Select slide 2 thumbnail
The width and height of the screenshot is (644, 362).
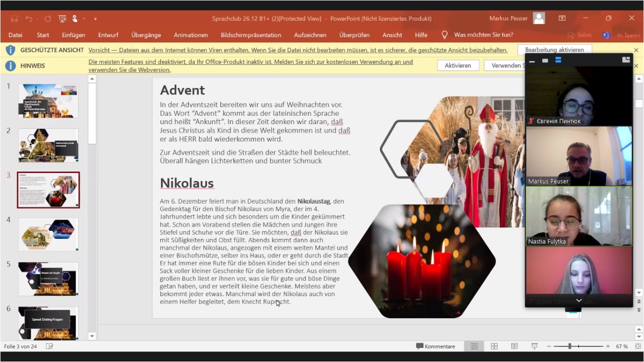click(x=48, y=145)
